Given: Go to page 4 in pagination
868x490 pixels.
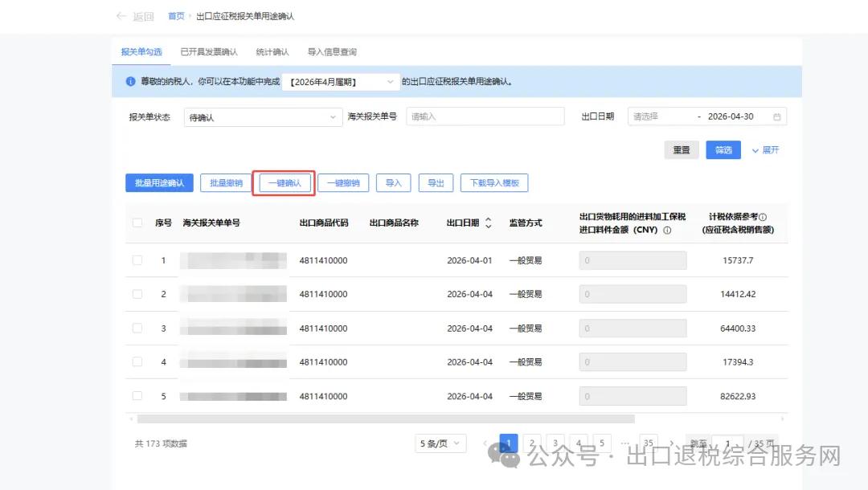Looking at the screenshot, I should [x=579, y=443].
